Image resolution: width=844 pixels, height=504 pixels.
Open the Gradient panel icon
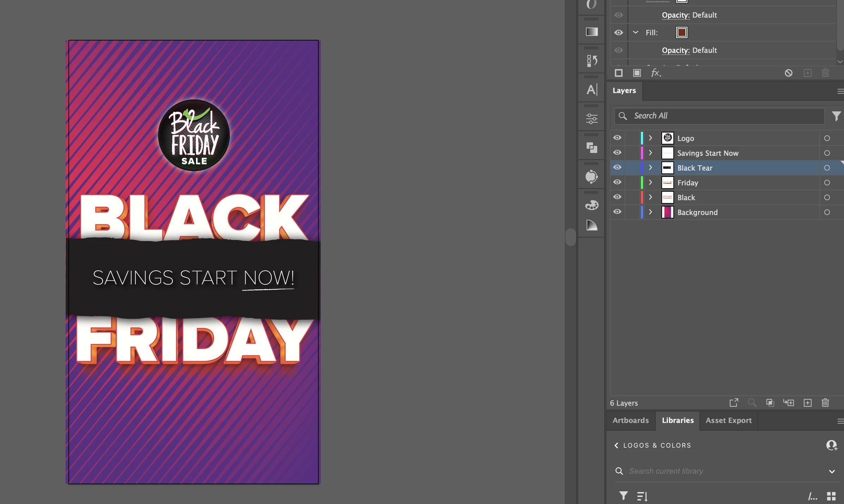(x=592, y=32)
